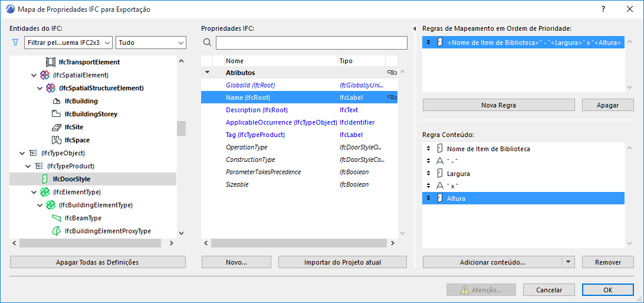Click the door icon in the mapping rule row

(x=439, y=43)
